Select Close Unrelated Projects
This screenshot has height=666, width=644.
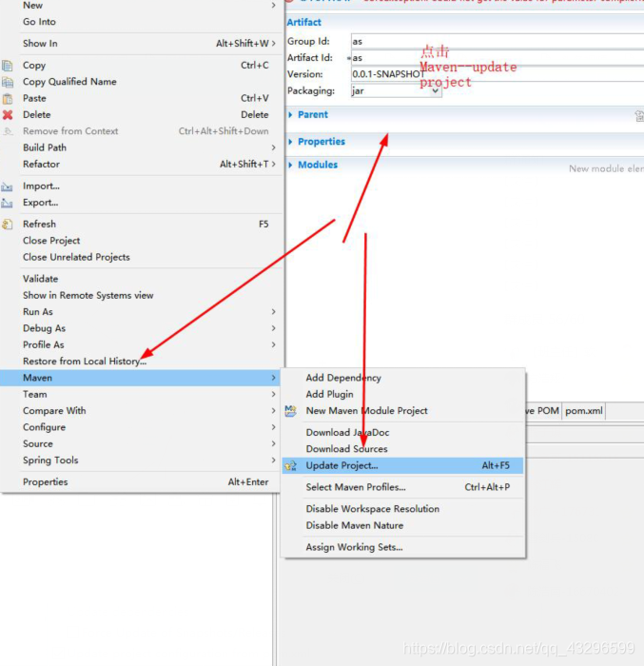76,257
